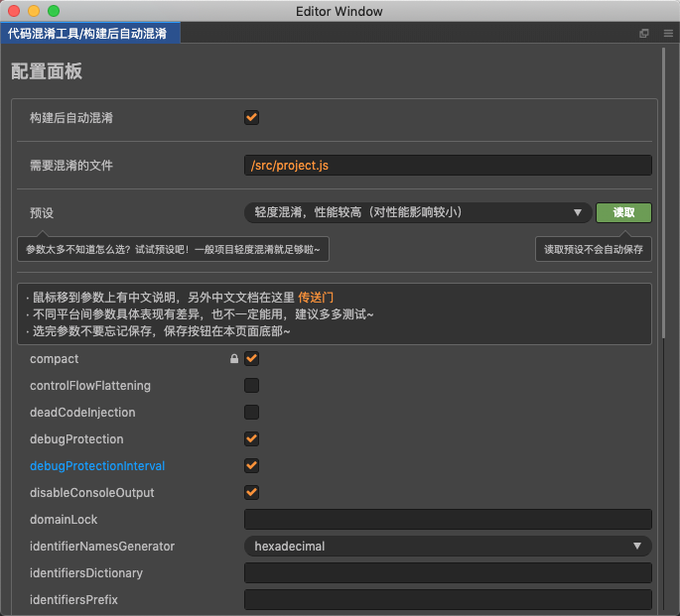Toggle the compact checkbox
This screenshot has width=680, height=616.
(251, 359)
